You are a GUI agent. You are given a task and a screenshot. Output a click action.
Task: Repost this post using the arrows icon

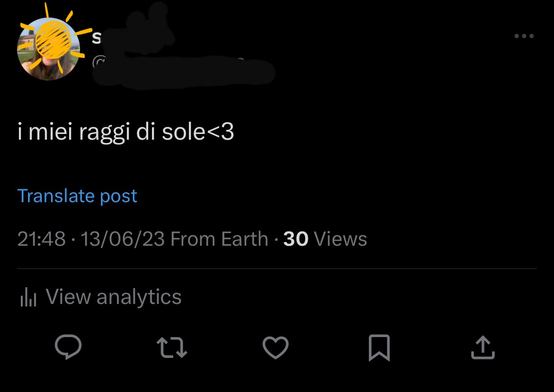click(171, 348)
